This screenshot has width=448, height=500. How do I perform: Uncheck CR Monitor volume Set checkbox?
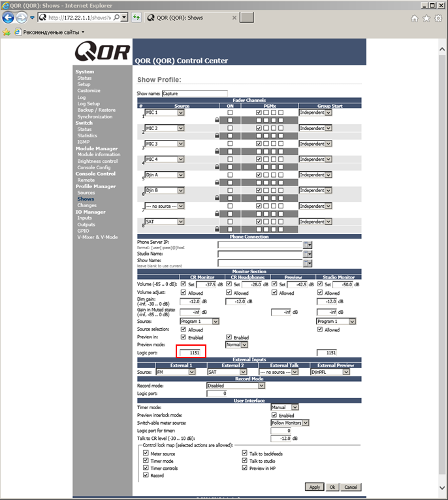pyautogui.click(x=184, y=284)
